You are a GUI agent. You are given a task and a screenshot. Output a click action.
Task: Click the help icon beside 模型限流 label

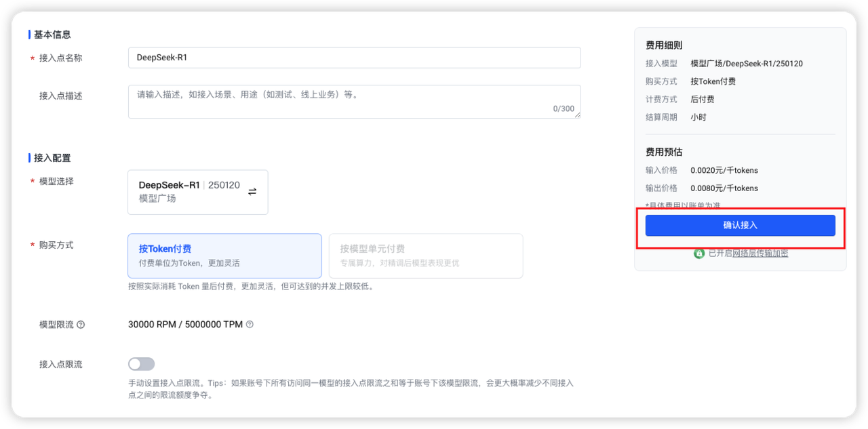pos(81,325)
